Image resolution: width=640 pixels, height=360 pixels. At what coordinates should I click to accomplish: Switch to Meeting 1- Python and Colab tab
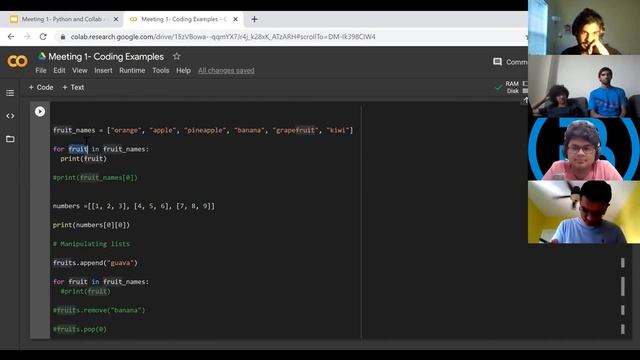coord(63,19)
